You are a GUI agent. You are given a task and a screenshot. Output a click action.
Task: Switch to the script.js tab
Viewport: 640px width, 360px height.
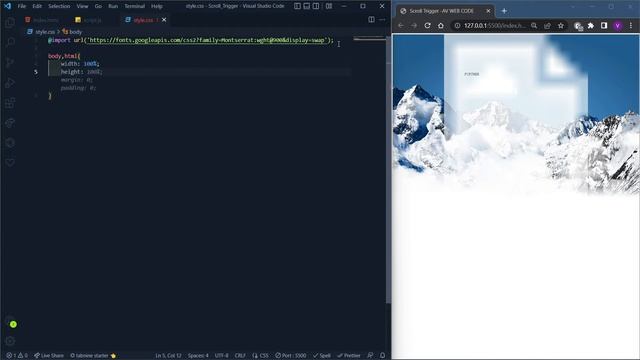click(x=89, y=20)
